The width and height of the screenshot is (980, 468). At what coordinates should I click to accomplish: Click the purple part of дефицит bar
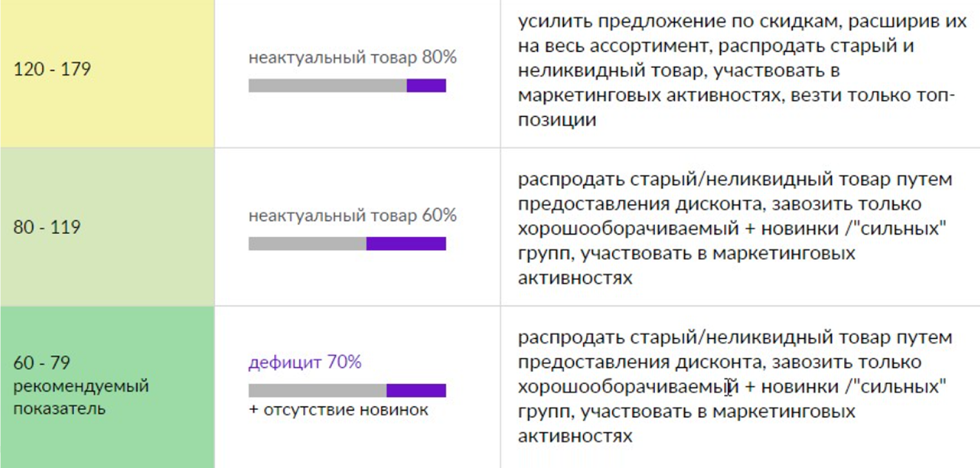click(416, 391)
